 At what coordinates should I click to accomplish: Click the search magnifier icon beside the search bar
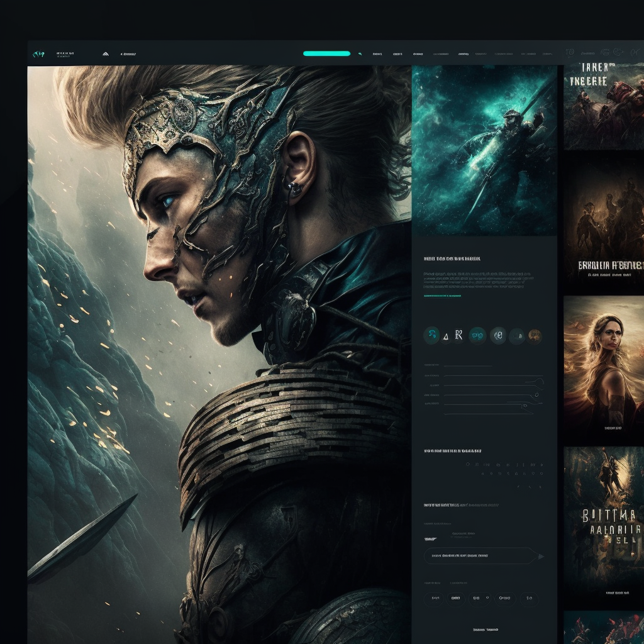360,53
